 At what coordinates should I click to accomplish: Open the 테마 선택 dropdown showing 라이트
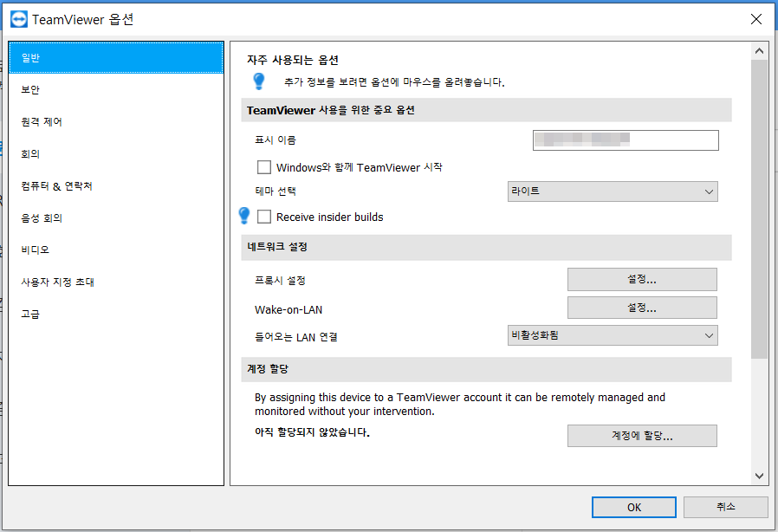[613, 191]
